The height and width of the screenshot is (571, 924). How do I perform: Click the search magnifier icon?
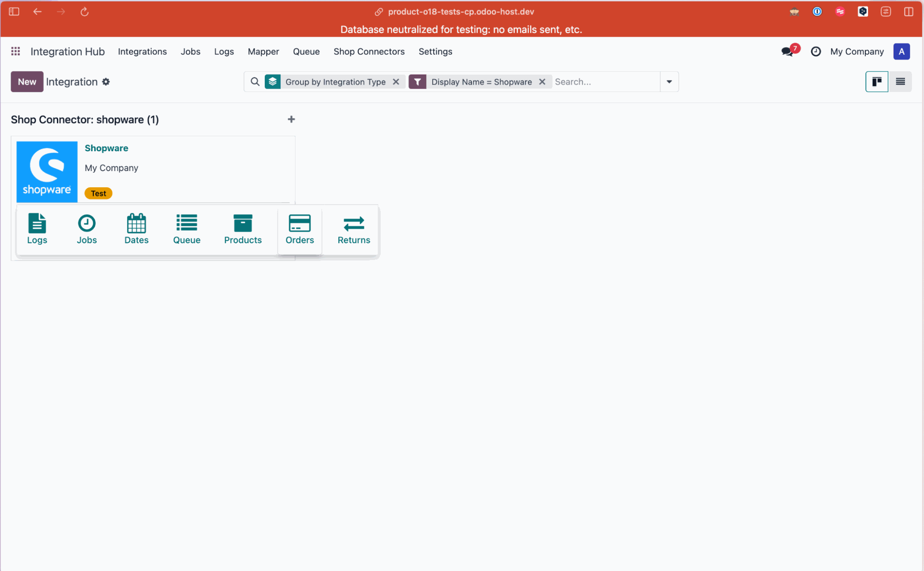(x=255, y=82)
